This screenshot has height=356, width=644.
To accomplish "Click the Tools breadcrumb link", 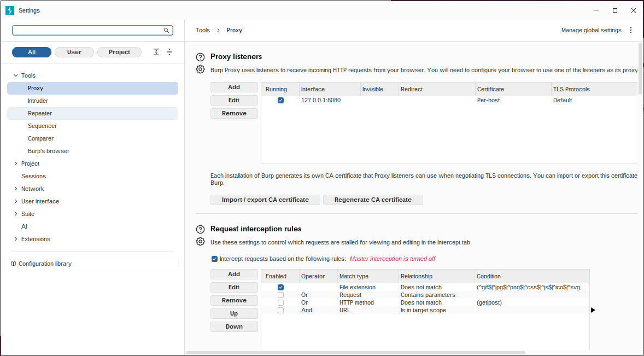I will click(202, 31).
